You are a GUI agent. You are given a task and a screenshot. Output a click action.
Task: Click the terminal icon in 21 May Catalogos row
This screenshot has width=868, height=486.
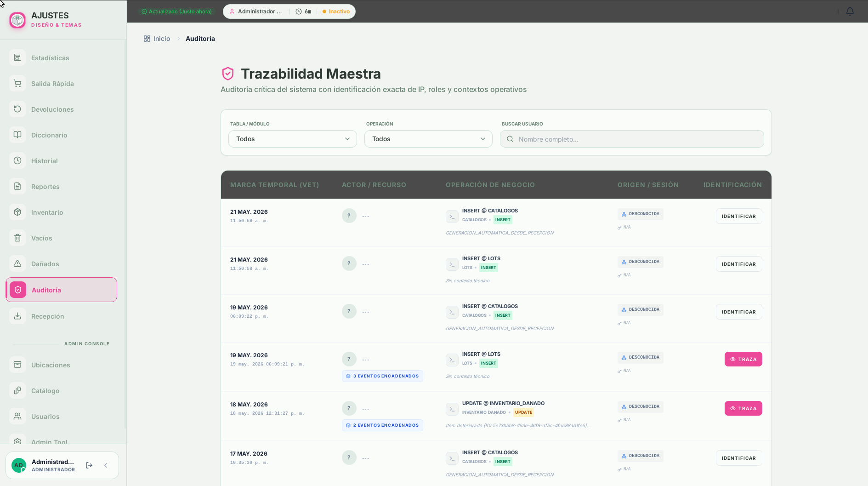(x=452, y=217)
